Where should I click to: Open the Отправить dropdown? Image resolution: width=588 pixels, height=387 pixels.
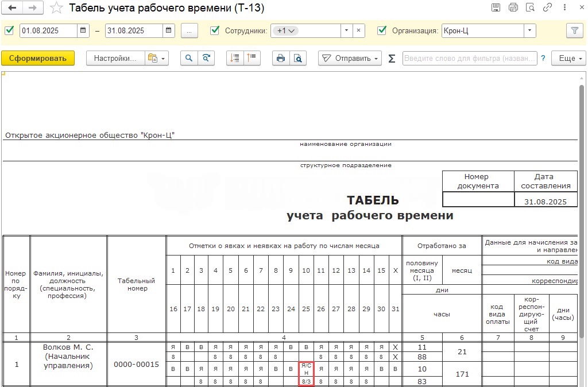click(350, 58)
